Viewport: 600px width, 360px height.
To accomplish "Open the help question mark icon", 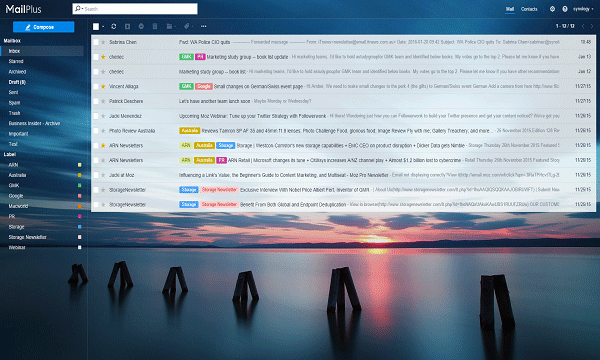I will 565,9.
